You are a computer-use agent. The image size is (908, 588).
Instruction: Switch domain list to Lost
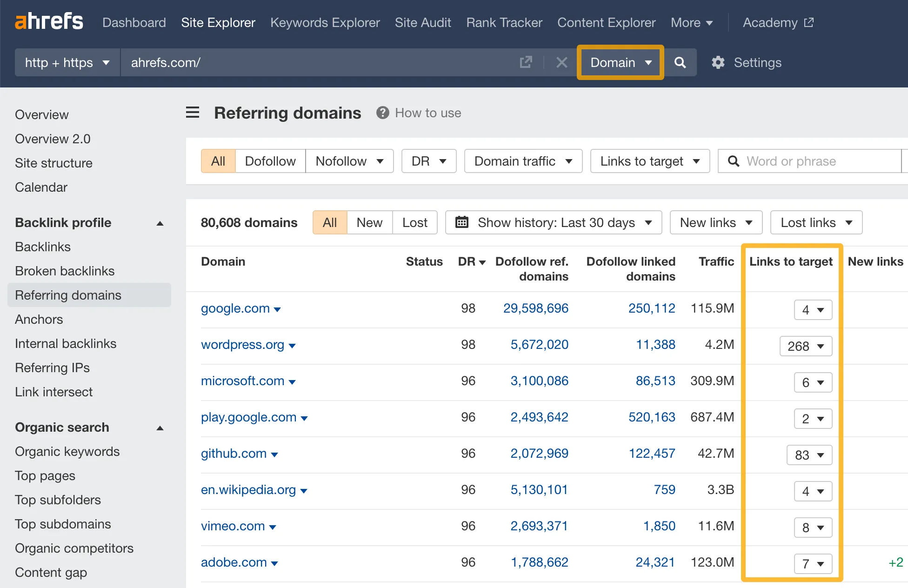pyautogui.click(x=414, y=222)
